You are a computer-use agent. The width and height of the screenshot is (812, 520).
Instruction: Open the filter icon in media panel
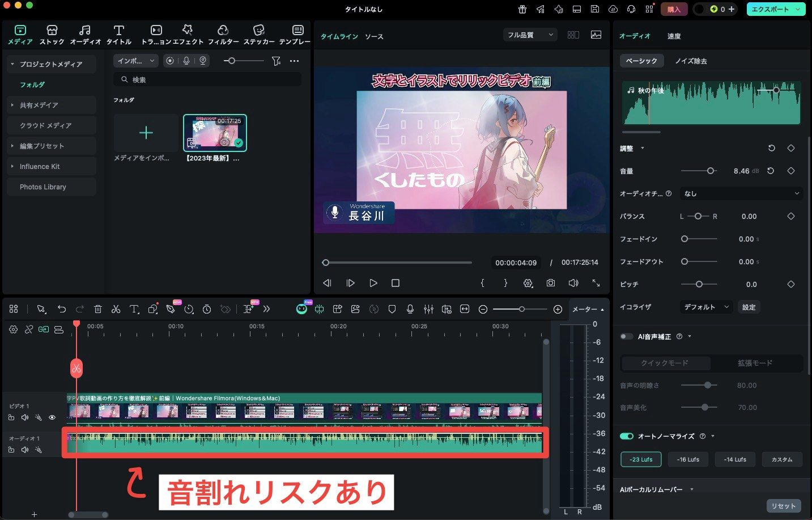point(276,61)
